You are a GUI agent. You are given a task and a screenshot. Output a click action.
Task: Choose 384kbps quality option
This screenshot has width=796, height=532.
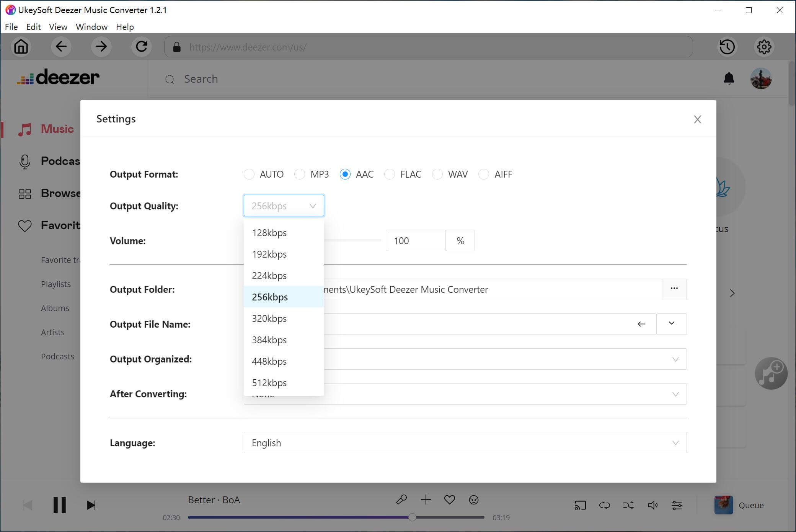[284, 340]
